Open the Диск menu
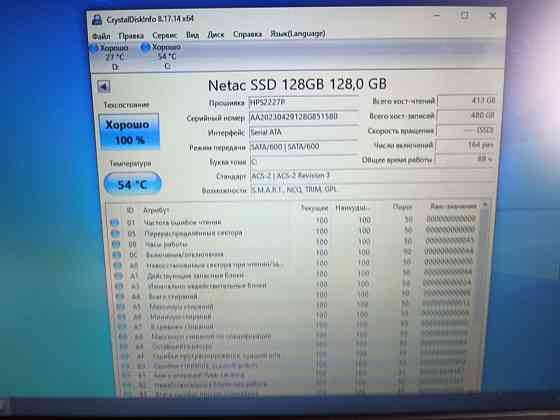 216,35
